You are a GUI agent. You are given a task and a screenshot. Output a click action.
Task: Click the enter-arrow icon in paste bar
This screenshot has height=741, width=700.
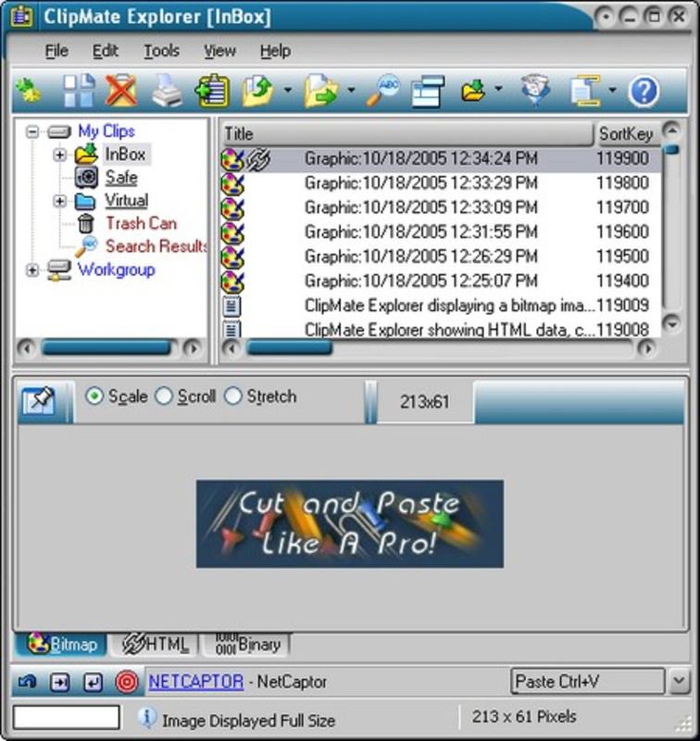pyautogui.click(x=93, y=682)
